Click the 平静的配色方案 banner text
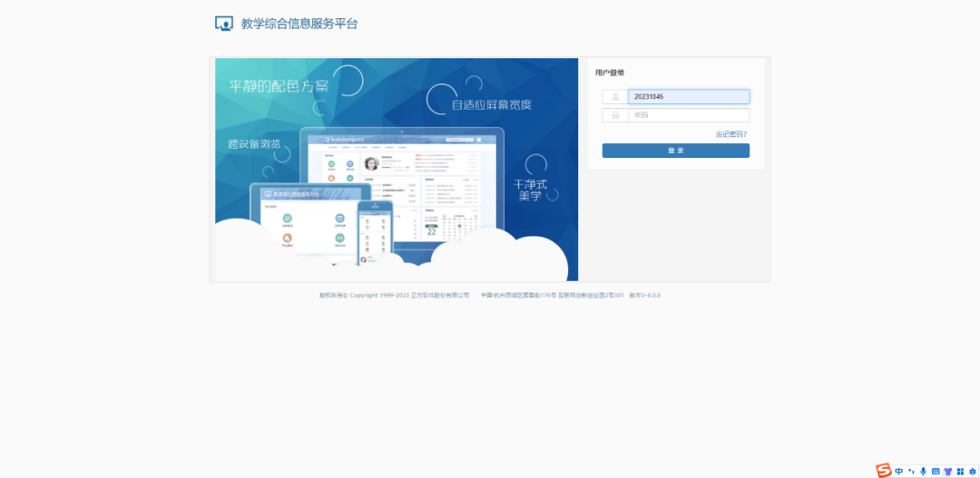980x478 pixels. (x=278, y=86)
